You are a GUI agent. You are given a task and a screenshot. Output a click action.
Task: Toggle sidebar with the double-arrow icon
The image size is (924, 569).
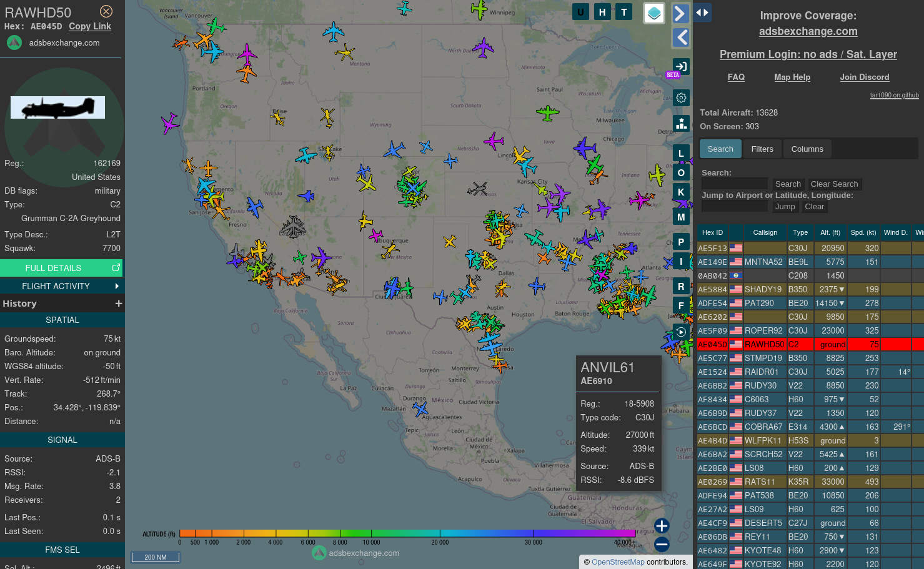[x=702, y=12]
